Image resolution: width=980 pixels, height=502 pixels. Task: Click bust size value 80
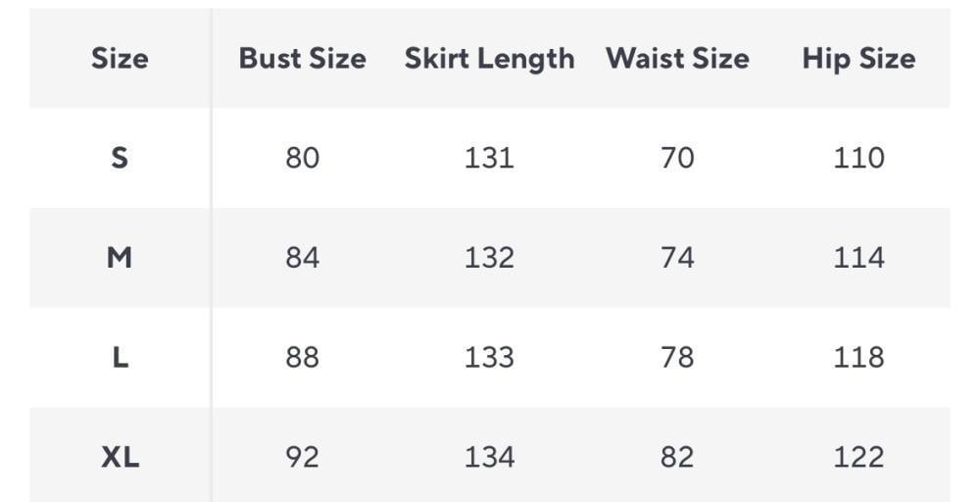tap(302, 158)
